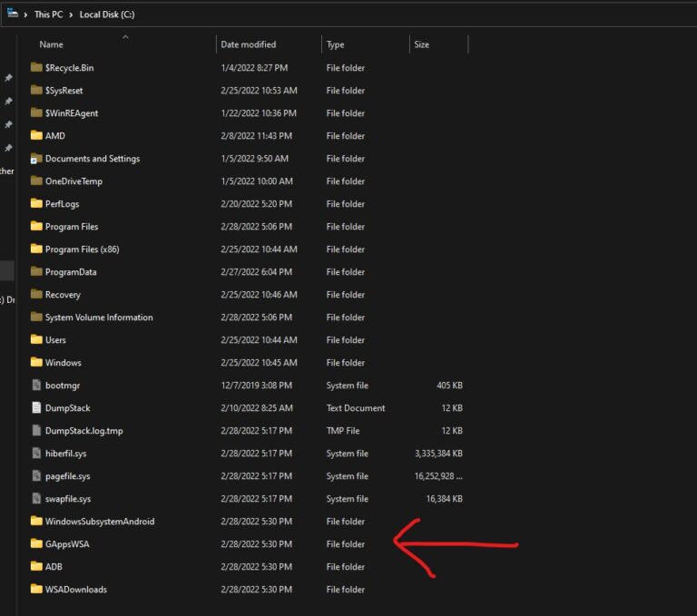Click the 2/20/2022 5:20 PM date
The width and height of the screenshot is (697, 616).
257,204
